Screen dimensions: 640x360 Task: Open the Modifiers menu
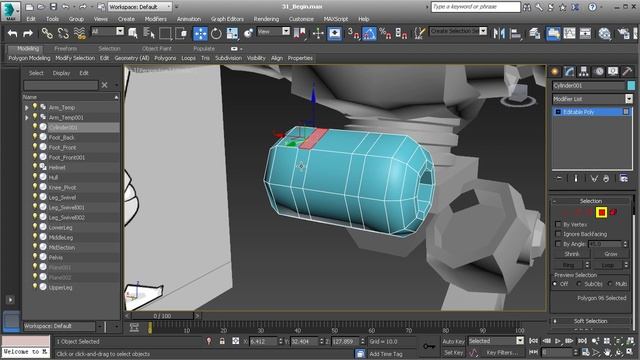(x=156, y=19)
